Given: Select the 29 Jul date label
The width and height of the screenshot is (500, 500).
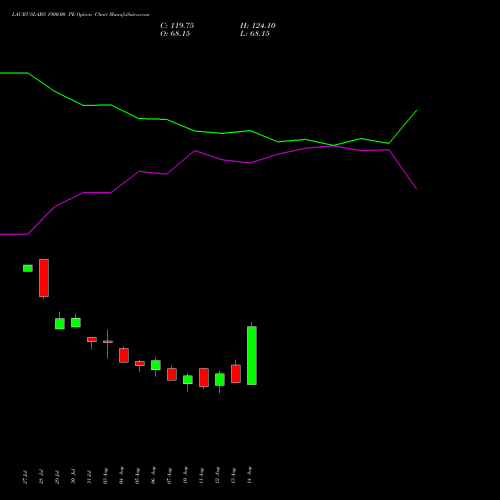Looking at the screenshot, I should click(57, 477).
